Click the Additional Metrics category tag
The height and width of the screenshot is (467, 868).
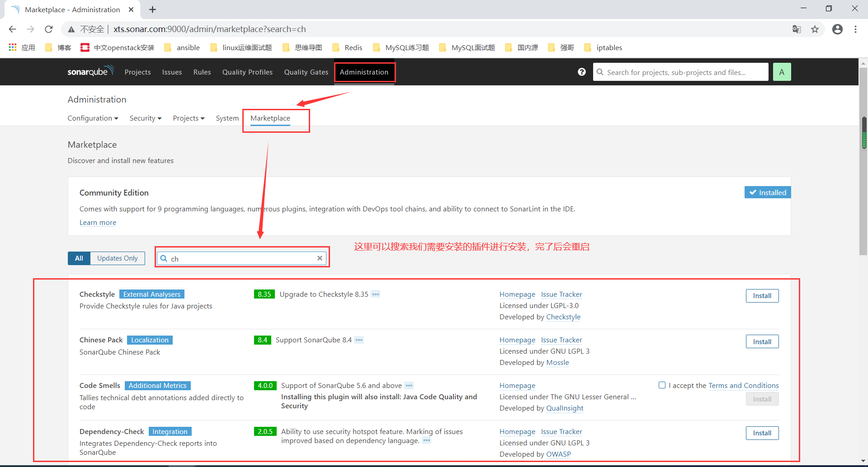tap(157, 386)
